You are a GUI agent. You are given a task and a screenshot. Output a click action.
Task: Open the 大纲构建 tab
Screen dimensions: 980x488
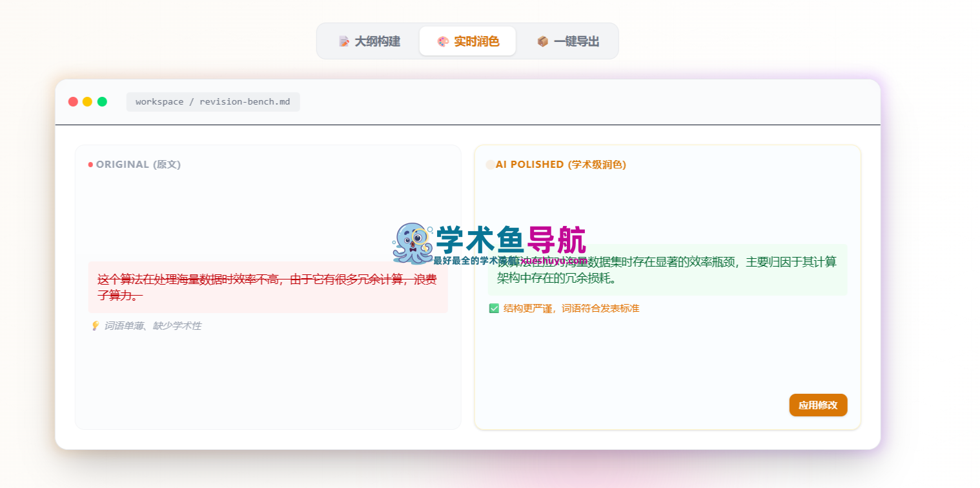(369, 41)
